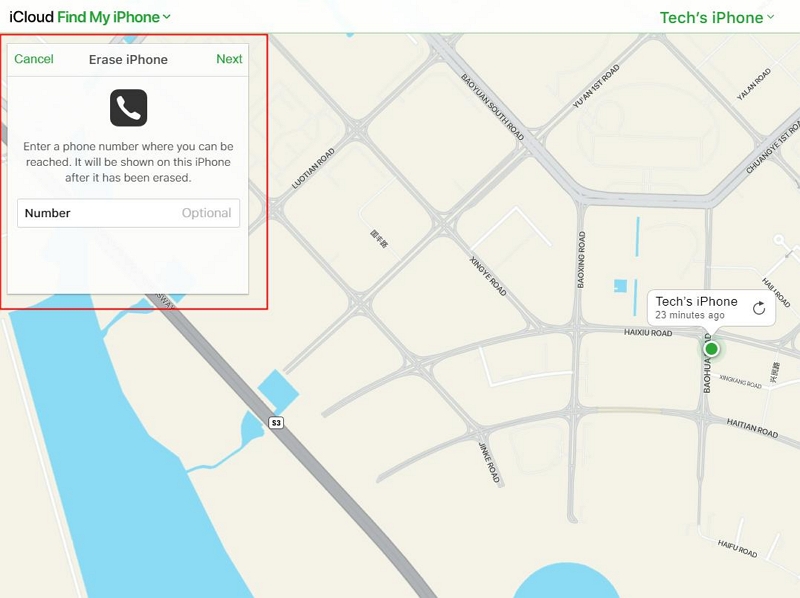Viewport: 800px width, 598px height.
Task: Click the '23 minutes ago' timestamp text
Action: point(690,315)
